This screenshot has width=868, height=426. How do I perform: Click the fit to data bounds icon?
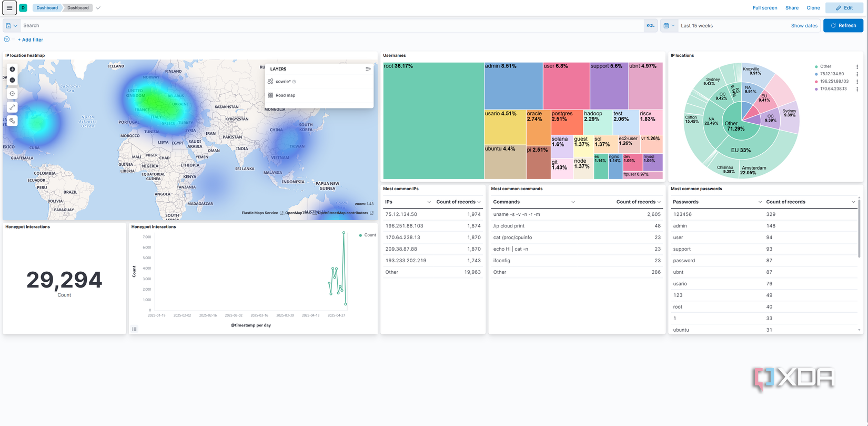point(12,94)
